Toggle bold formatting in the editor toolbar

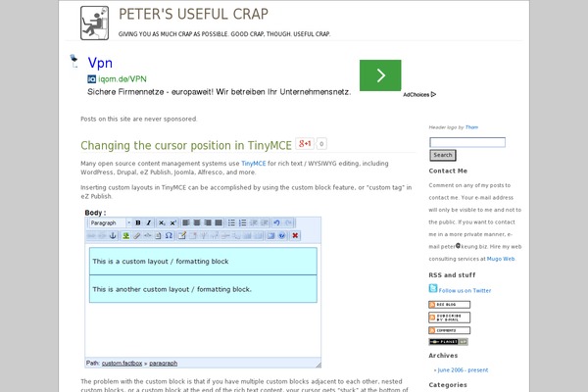pyautogui.click(x=138, y=222)
